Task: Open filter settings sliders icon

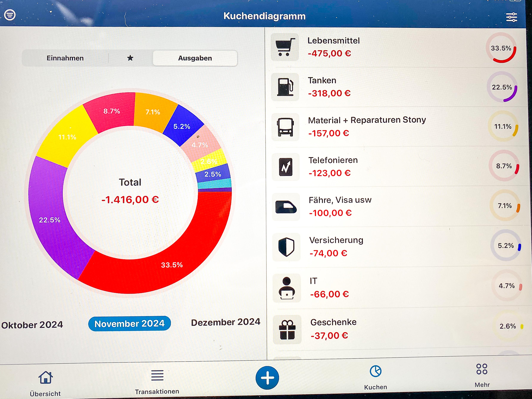Action: click(511, 17)
